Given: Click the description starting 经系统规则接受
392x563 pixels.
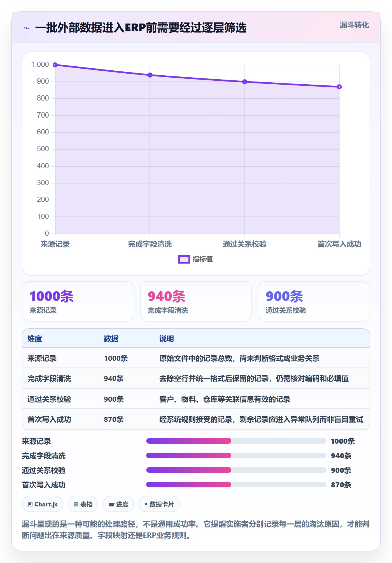Looking at the screenshot, I should pyautogui.click(x=261, y=420).
